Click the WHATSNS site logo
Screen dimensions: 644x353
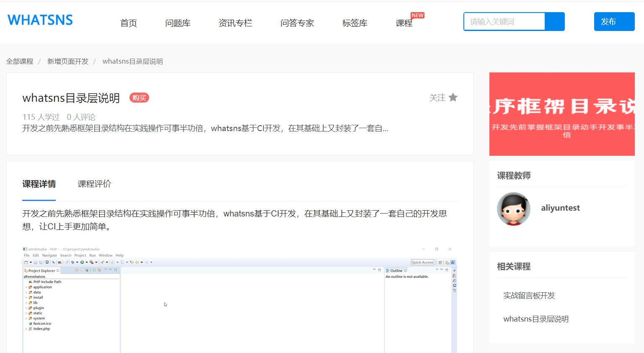40,20
